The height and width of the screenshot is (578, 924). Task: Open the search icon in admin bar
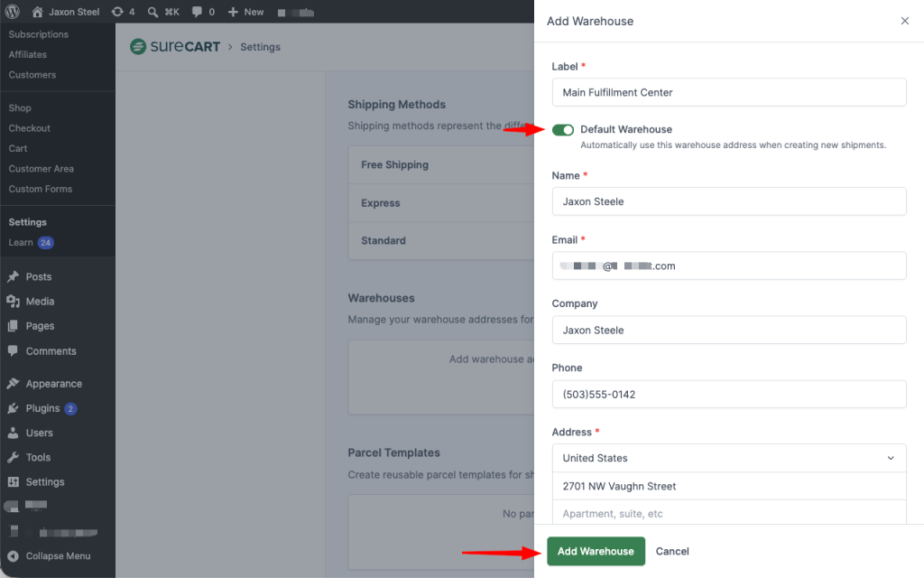152,12
